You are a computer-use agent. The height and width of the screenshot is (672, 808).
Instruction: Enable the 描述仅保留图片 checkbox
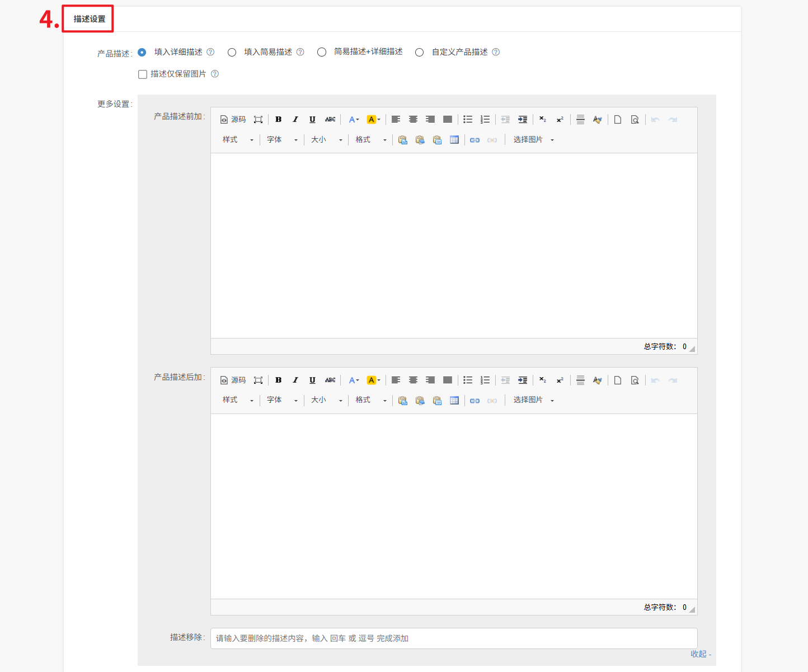tap(143, 74)
